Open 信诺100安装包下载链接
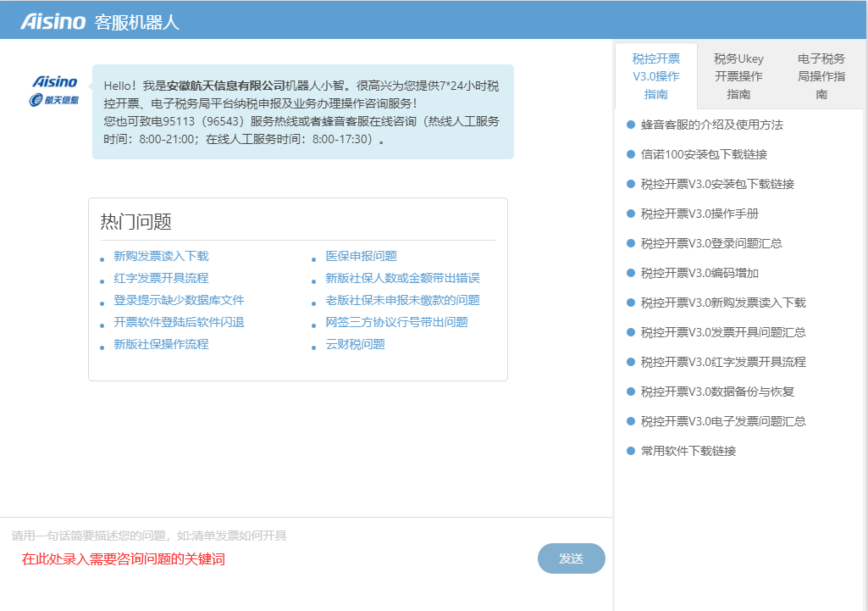 click(x=704, y=154)
